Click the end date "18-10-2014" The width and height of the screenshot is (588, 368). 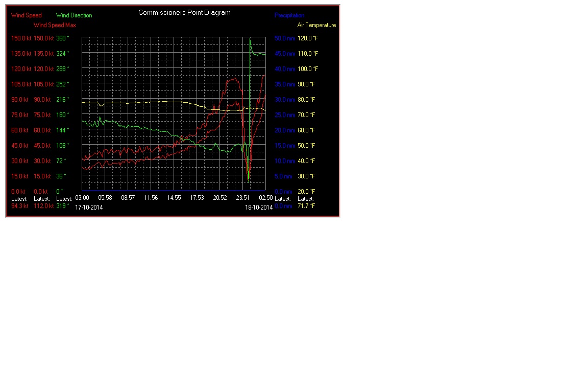[259, 208]
